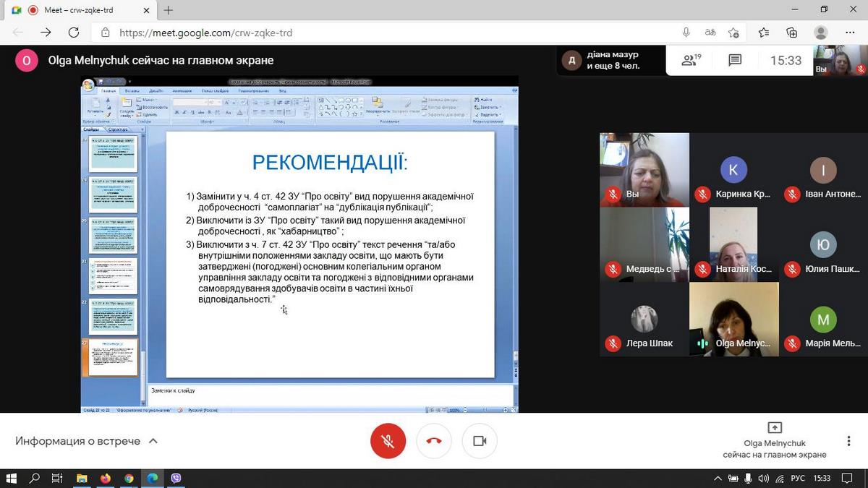Open Viber from the taskbar
The width and height of the screenshot is (868, 488).
[x=176, y=479]
